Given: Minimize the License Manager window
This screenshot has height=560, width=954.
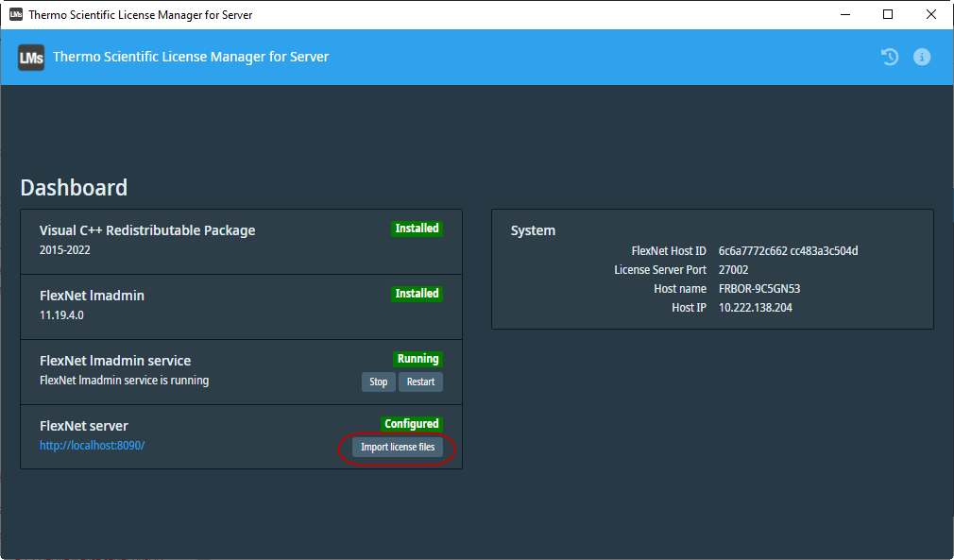Looking at the screenshot, I should click(x=845, y=14).
